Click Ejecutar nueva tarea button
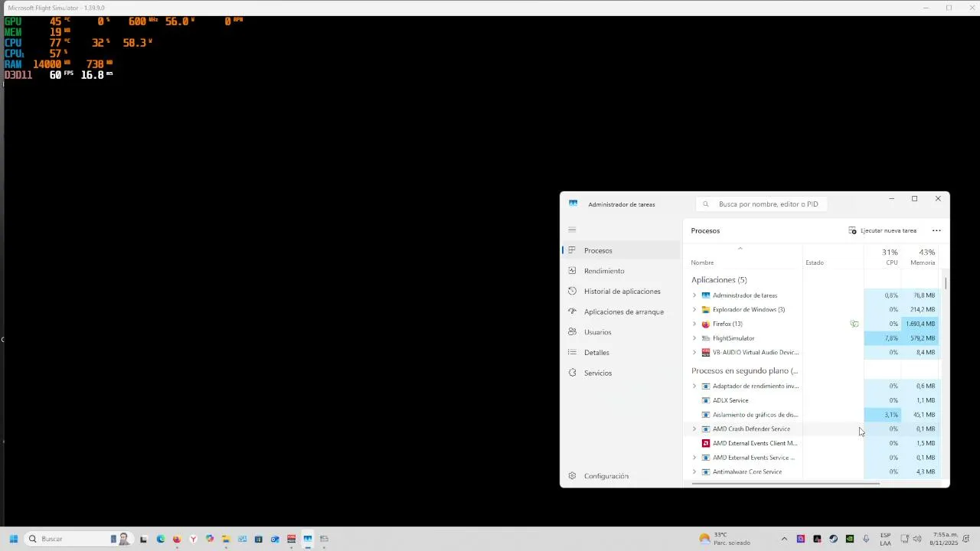Screen dimensions: 980x551 tap(882, 230)
